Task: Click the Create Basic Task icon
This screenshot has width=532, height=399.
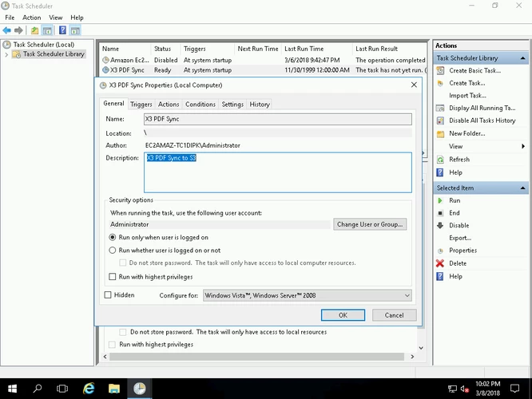Action: click(440, 70)
